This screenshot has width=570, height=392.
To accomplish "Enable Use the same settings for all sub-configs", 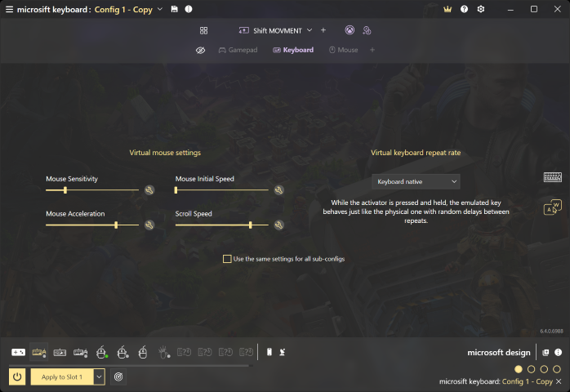I will 227,259.
